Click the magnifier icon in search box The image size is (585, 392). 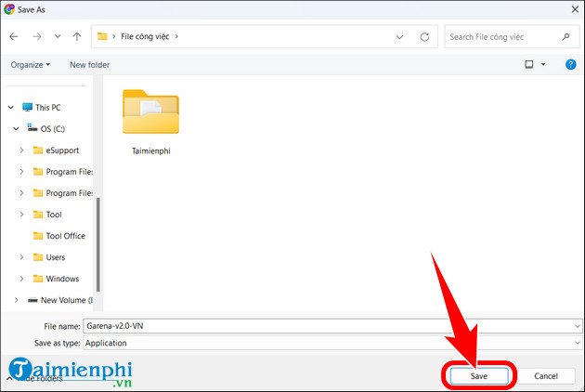click(565, 37)
